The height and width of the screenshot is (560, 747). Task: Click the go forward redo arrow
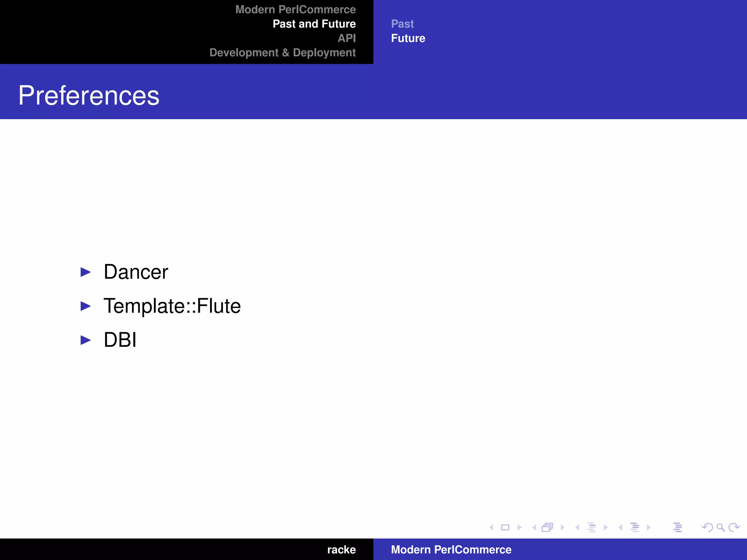[x=734, y=527]
